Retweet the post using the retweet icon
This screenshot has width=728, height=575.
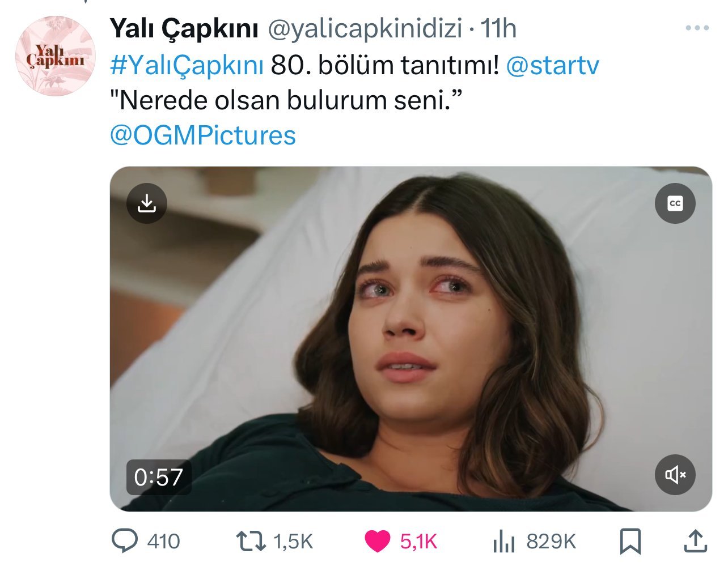pyautogui.click(x=251, y=542)
